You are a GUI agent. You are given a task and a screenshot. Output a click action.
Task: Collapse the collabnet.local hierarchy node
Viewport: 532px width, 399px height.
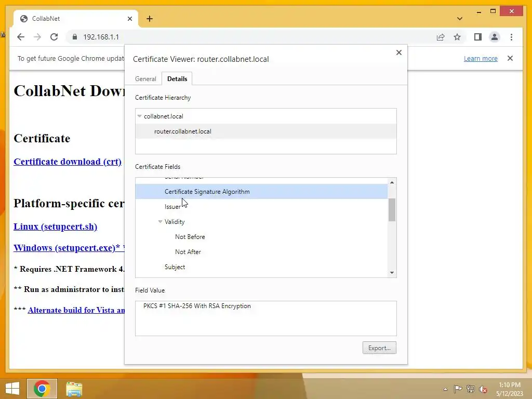coord(139,116)
